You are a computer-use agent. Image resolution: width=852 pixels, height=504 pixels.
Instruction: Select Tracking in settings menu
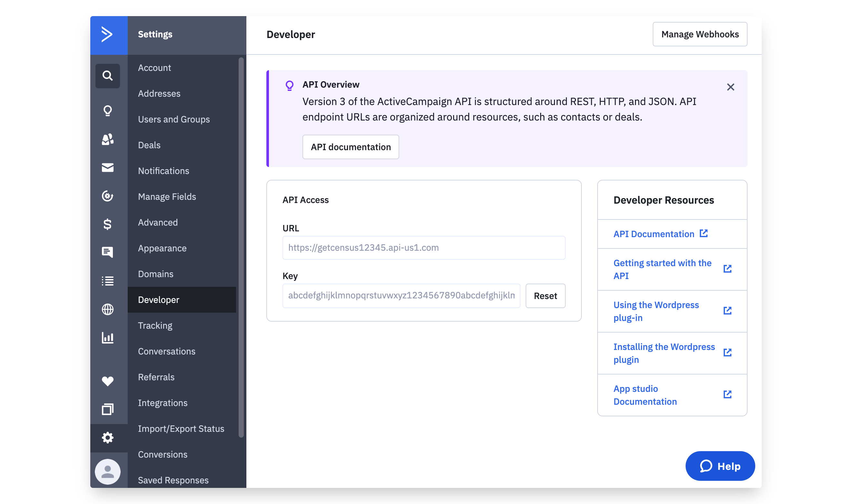(155, 325)
